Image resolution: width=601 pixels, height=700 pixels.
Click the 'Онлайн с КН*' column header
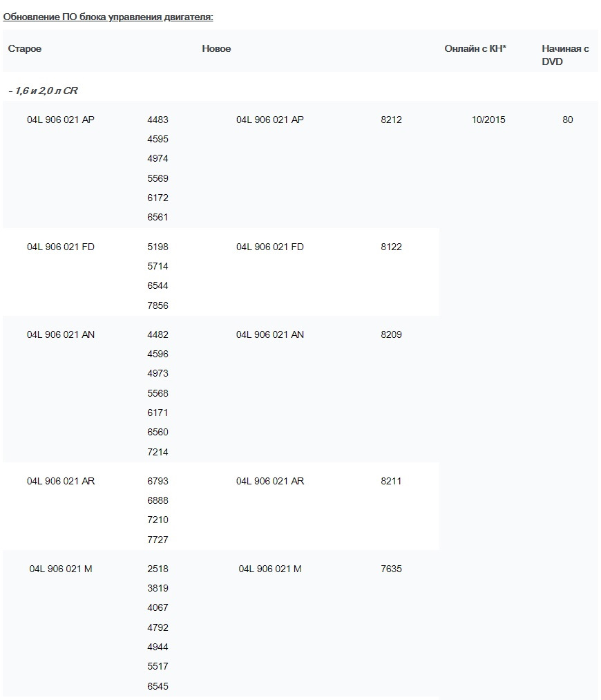(475, 48)
